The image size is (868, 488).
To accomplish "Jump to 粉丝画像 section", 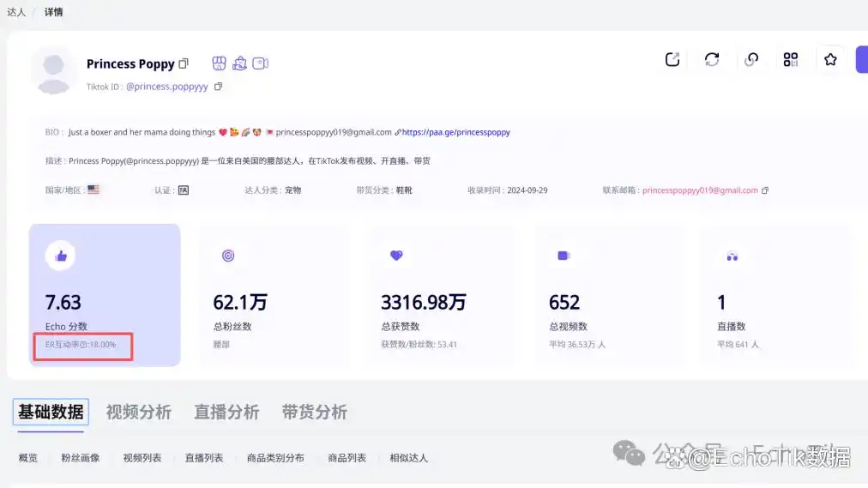I will 81,458.
